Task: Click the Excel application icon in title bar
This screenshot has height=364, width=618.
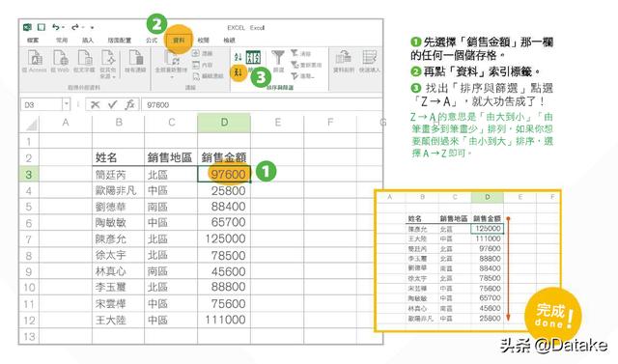Action: pyautogui.click(x=27, y=27)
